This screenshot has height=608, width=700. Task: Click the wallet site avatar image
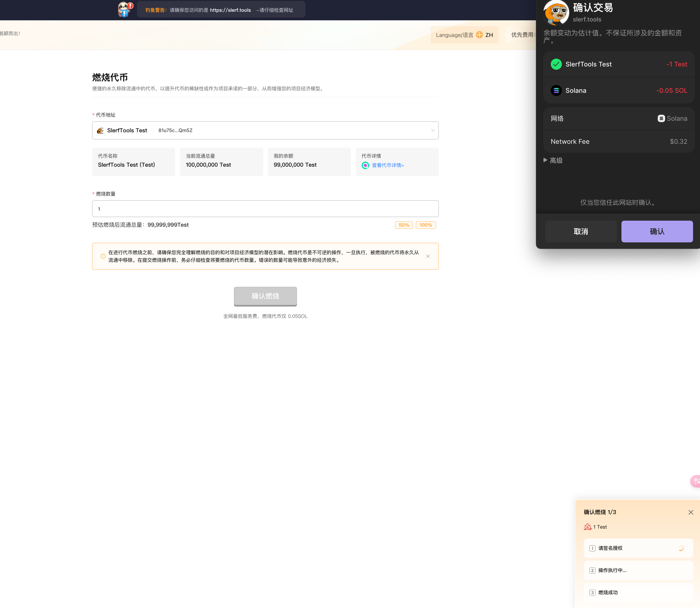556,12
